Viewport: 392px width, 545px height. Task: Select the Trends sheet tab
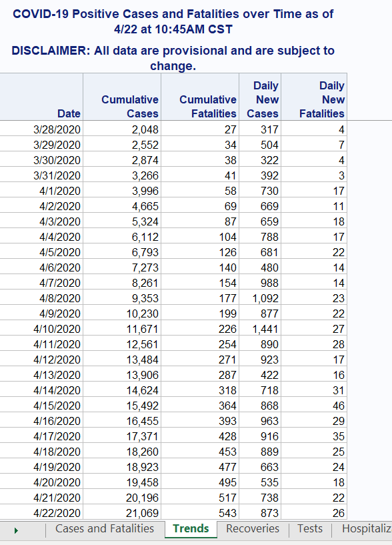click(191, 529)
